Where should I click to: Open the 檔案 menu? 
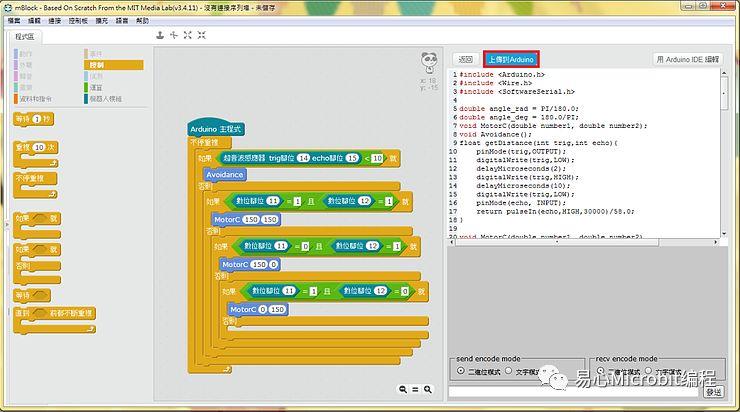14,21
